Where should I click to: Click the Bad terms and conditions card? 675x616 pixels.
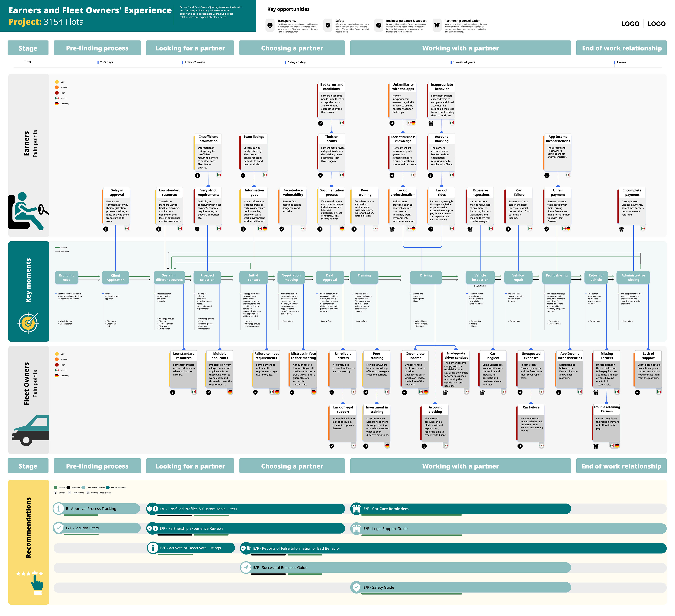tap(331, 100)
